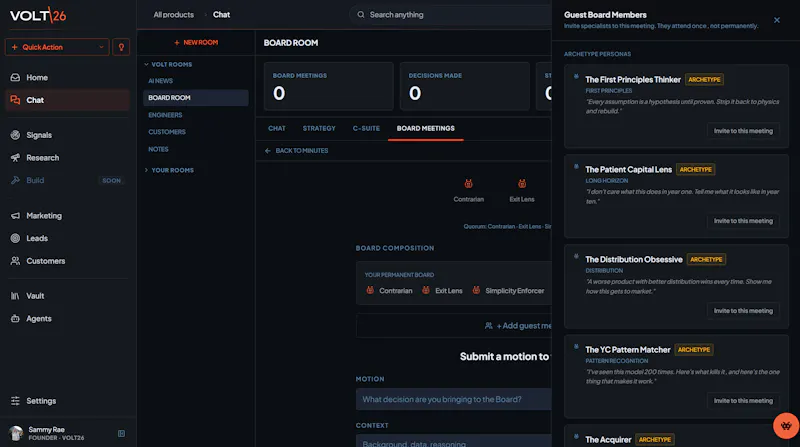Click the lightbulb icon beside Quick Action

pyautogui.click(x=121, y=47)
